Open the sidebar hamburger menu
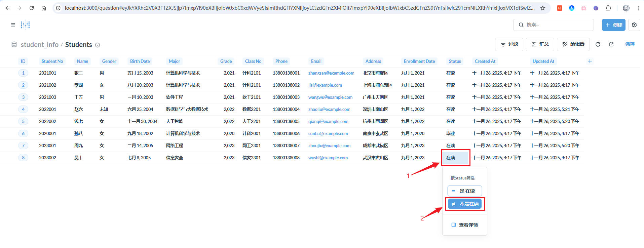 click(13, 25)
